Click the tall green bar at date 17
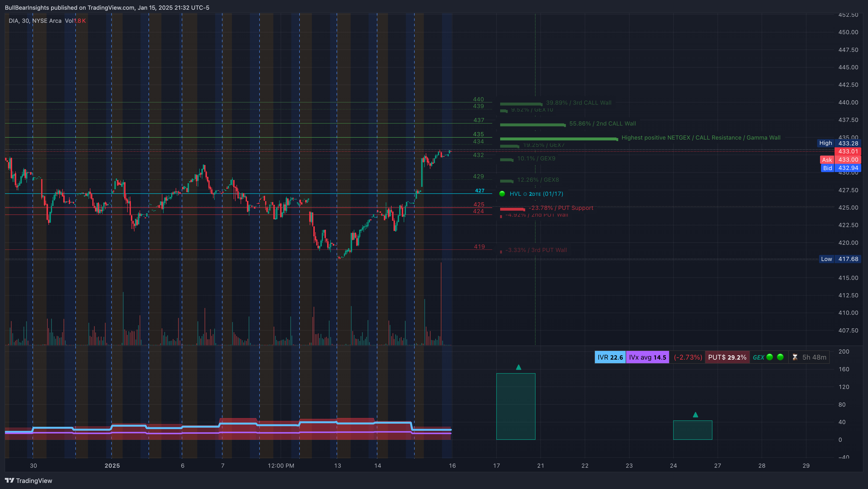This screenshot has height=489, width=868. [516, 406]
